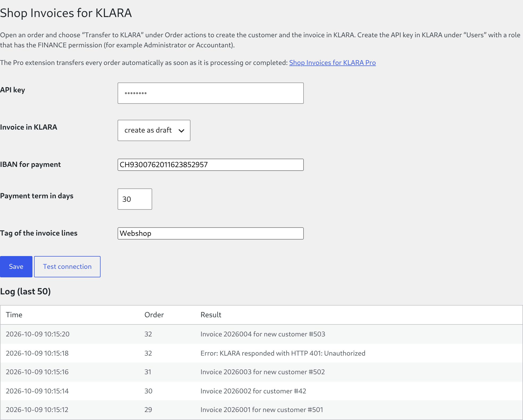Click log time 2026-10-09 10:15:12
The image size is (523, 420).
point(37,410)
